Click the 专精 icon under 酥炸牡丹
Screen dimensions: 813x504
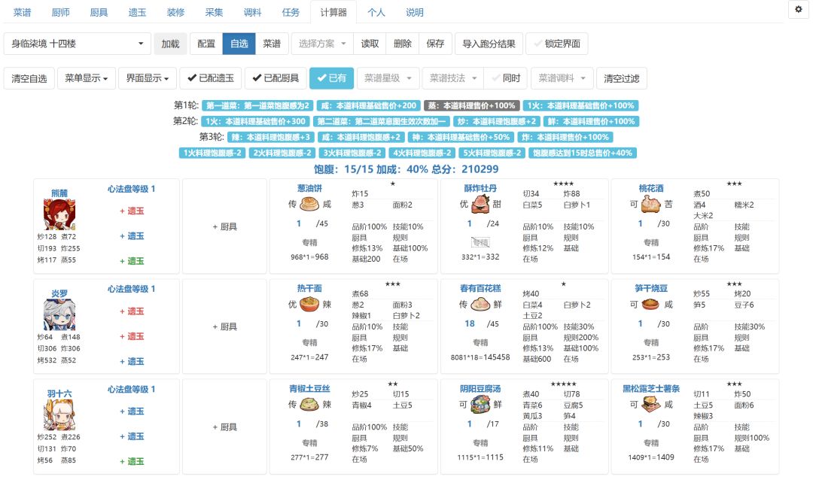click(x=480, y=242)
